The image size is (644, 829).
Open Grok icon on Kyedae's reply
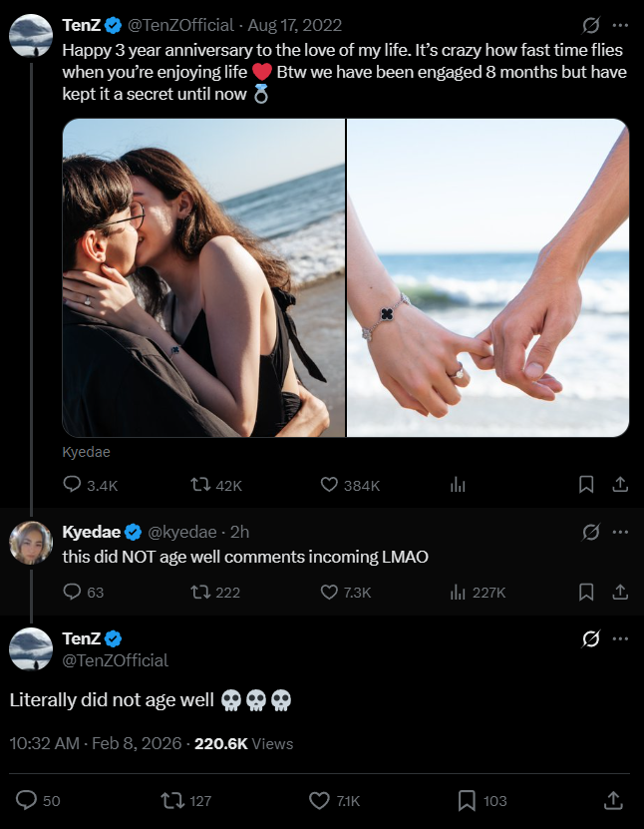point(590,533)
